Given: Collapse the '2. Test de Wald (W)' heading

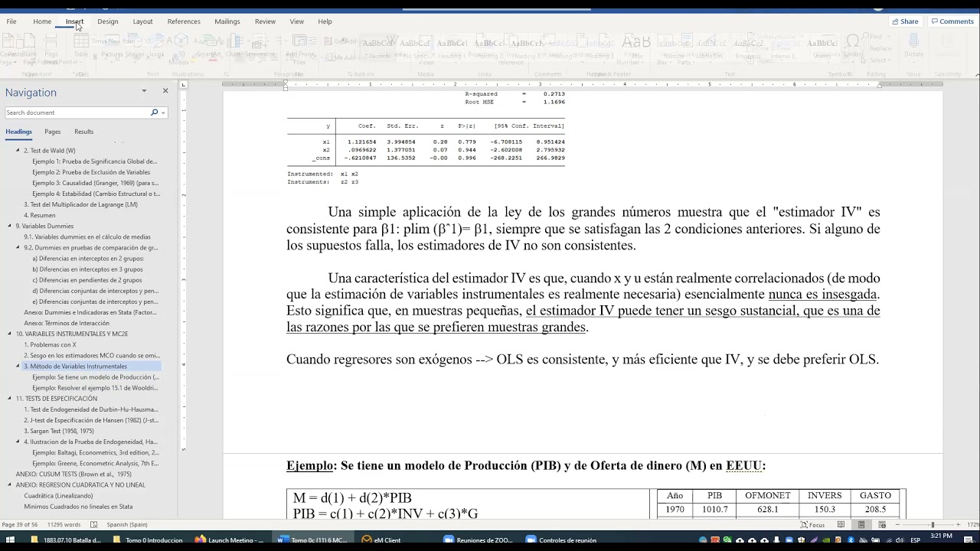Looking at the screenshot, I should tap(18, 151).
